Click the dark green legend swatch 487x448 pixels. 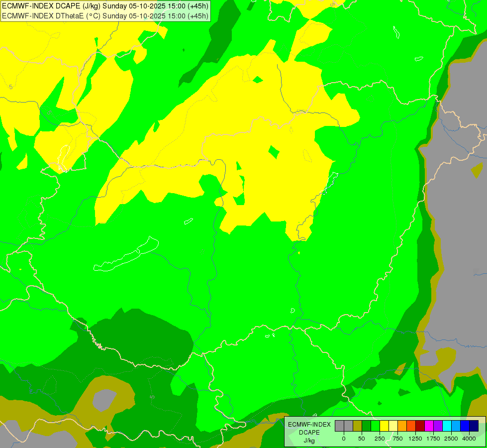coord(366,426)
